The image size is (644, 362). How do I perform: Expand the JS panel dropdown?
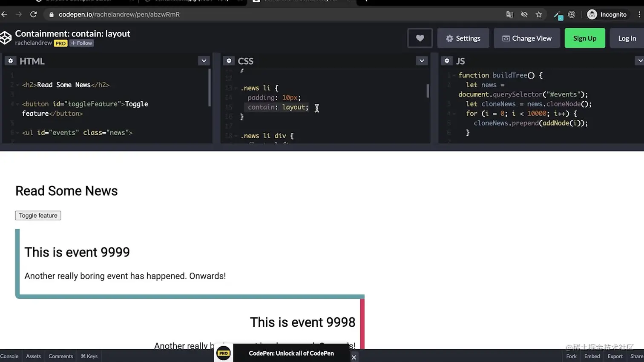click(640, 61)
